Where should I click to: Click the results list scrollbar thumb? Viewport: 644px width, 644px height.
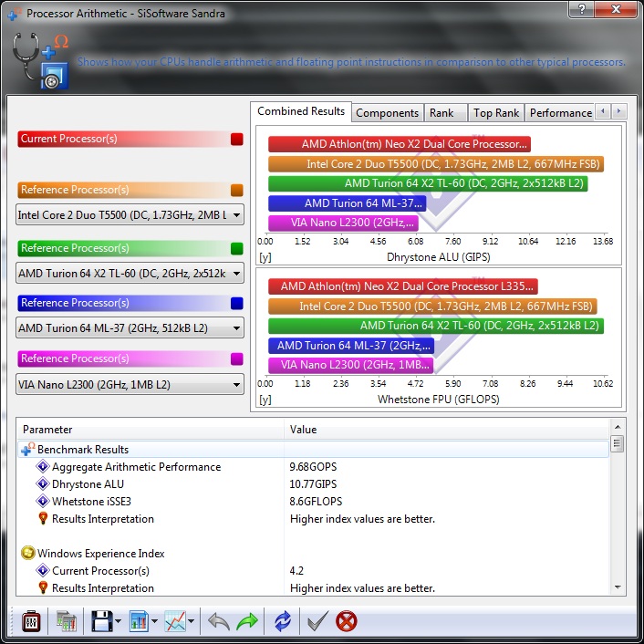[x=618, y=444]
